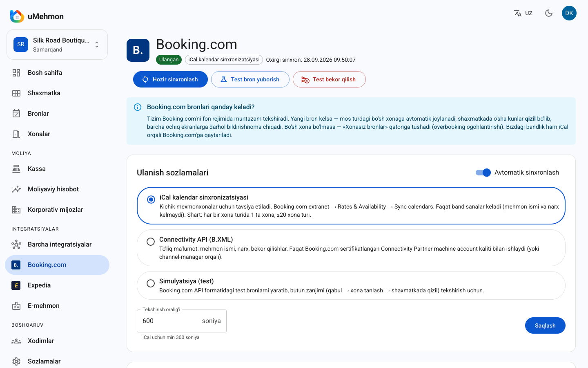This screenshot has width=588, height=368.
Task: Click the Hozir sinxronlash button
Action: 170,79
